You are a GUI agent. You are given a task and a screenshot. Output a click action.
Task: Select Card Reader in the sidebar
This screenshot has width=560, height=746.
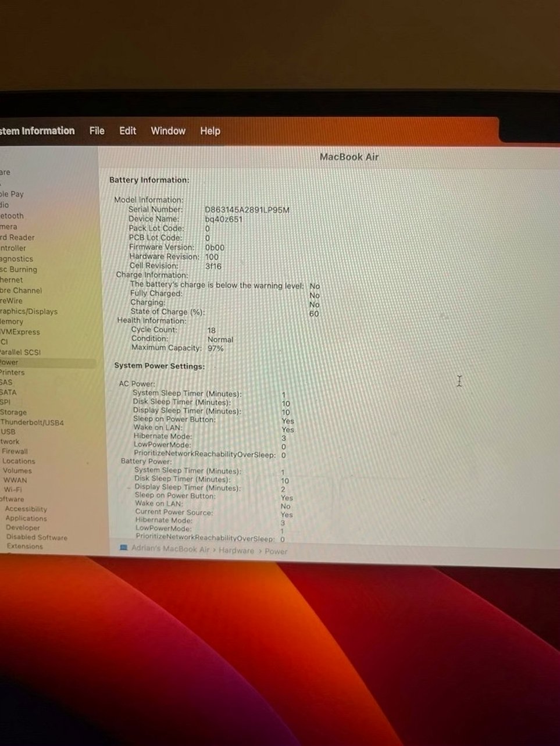tap(17, 237)
